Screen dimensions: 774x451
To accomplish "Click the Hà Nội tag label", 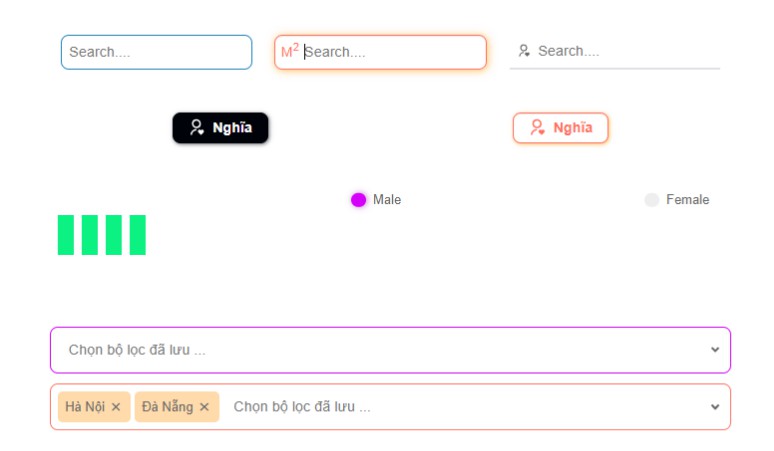I will [85, 407].
